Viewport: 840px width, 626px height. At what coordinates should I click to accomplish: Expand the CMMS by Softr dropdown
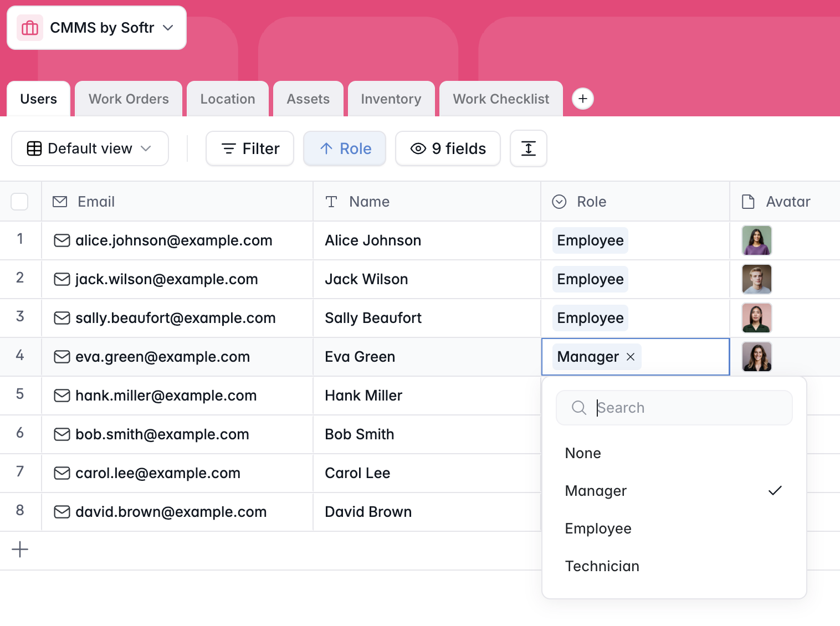pyautogui.click(x=168, y=28)
